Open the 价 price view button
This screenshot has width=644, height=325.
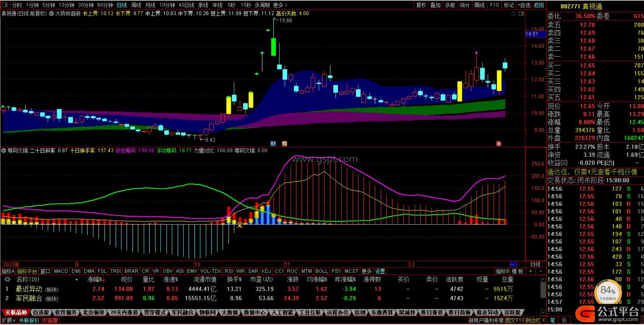click(564, 320)
